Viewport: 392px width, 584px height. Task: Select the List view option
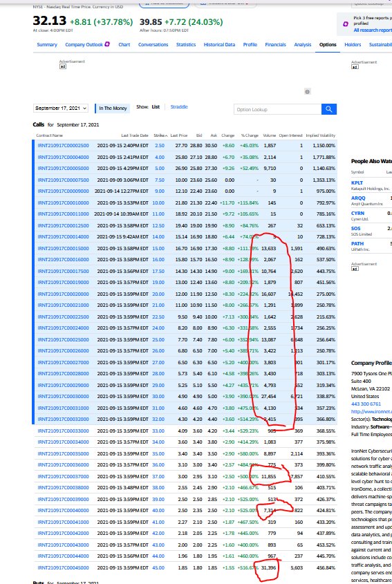tap(156, 107)
